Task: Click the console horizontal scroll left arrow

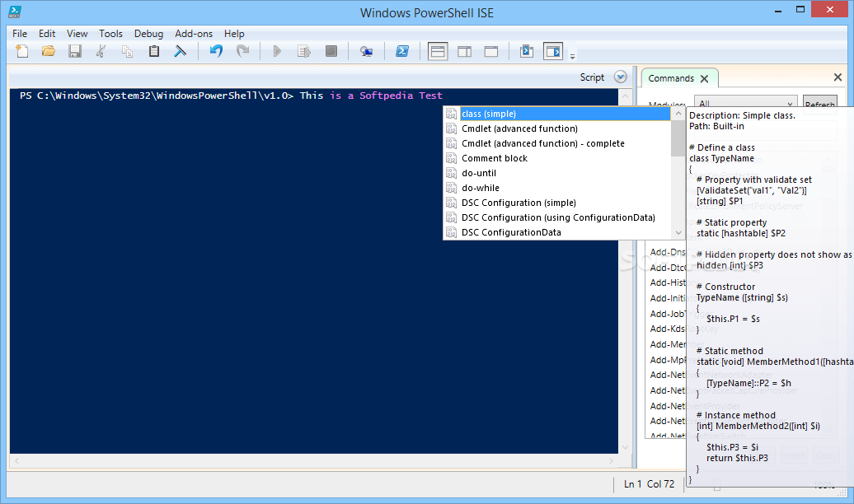Action: [16, 460]
